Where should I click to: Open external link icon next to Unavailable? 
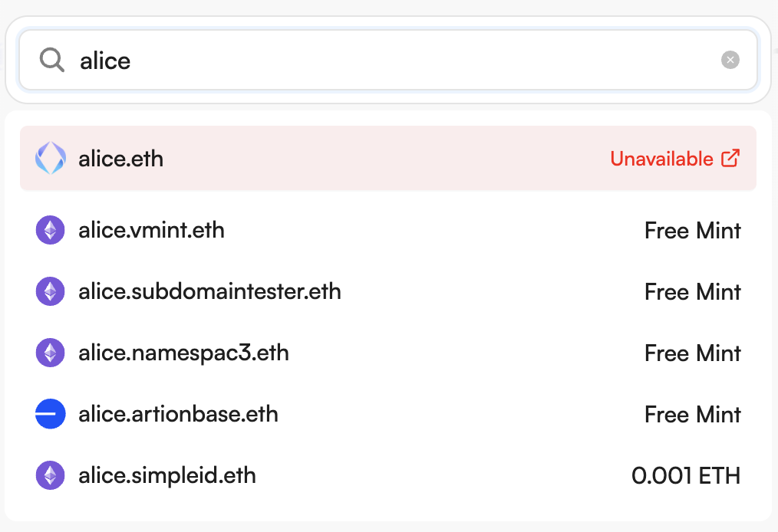tap(730, 159)
